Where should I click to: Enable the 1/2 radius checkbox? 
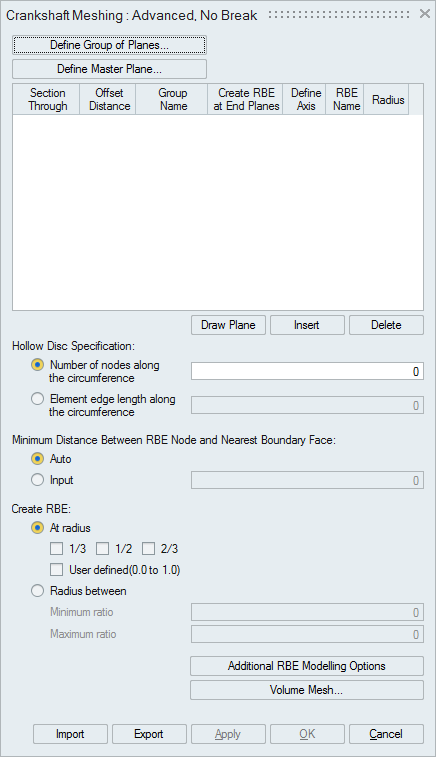point(102,549)
